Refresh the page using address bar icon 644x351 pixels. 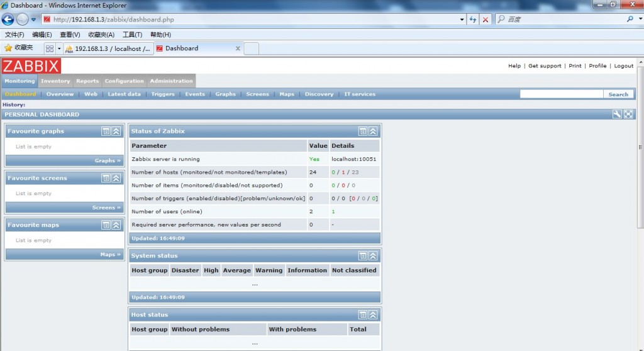473,19
